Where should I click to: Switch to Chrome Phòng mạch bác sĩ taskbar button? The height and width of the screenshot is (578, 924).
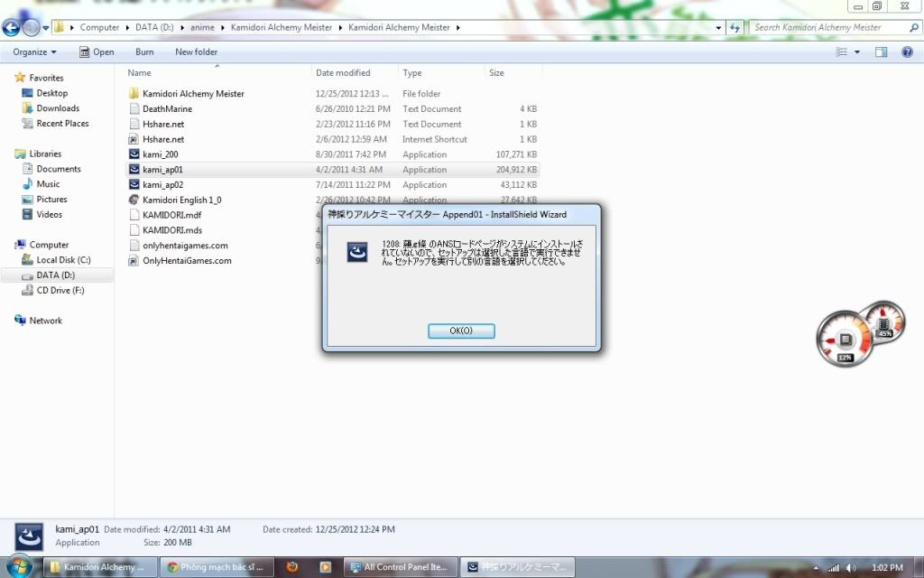click(217, 567)
